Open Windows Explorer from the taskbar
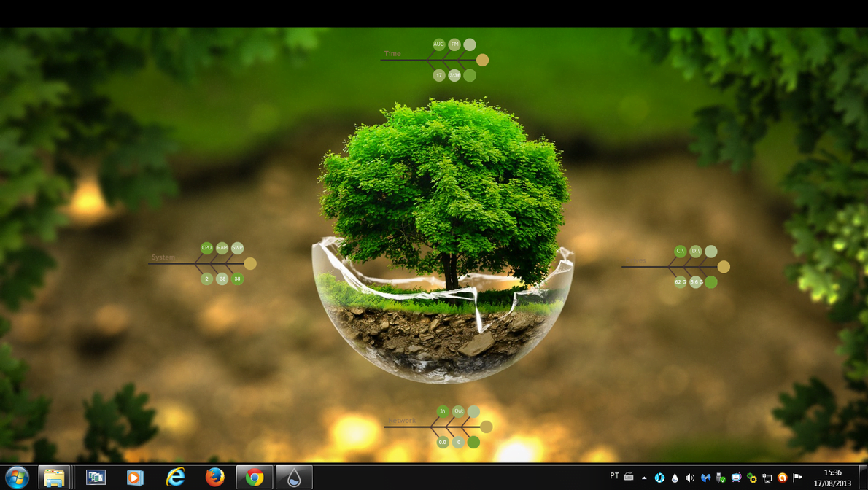Image resolution: width=868 pixels, height=490 pixels. (55, 478)
